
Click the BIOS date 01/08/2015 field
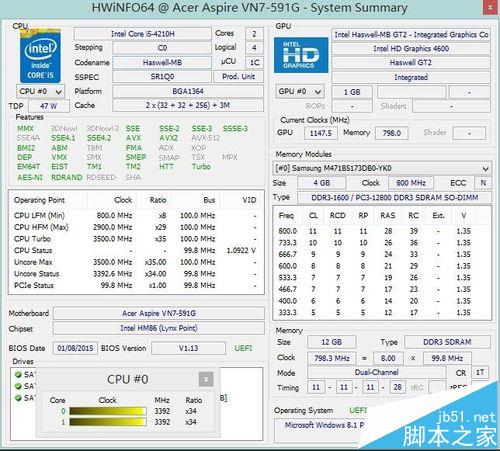75,348
